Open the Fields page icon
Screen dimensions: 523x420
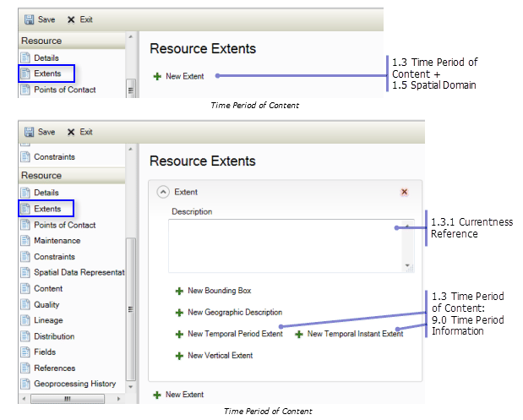point(25,352)
